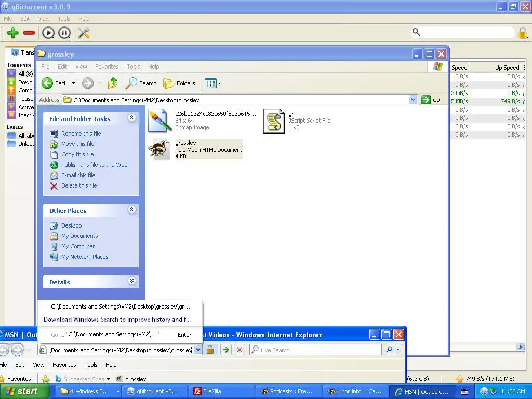532x399 pixels.
Task: Click Rename this file link
Action: [81, 134]
